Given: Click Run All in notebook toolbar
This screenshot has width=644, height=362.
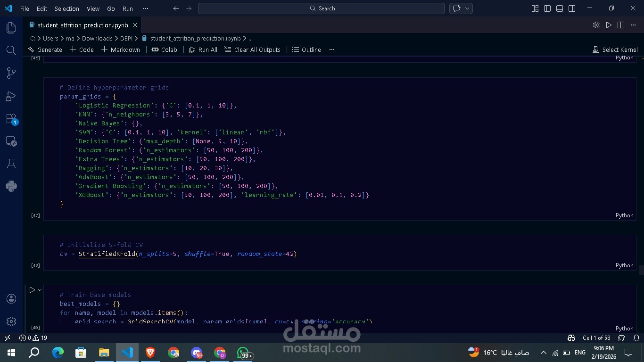Looking at the screenshot, I should (x=203, y=49).
